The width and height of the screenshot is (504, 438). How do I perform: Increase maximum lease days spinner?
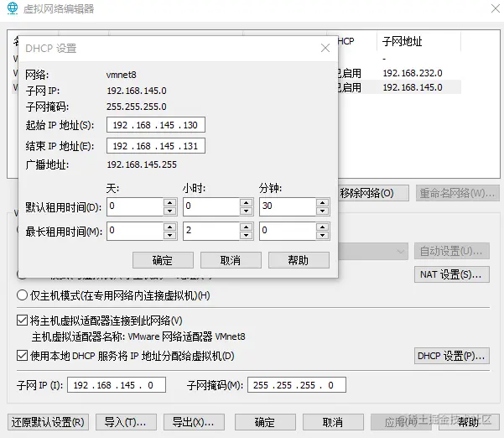[169, 227]
